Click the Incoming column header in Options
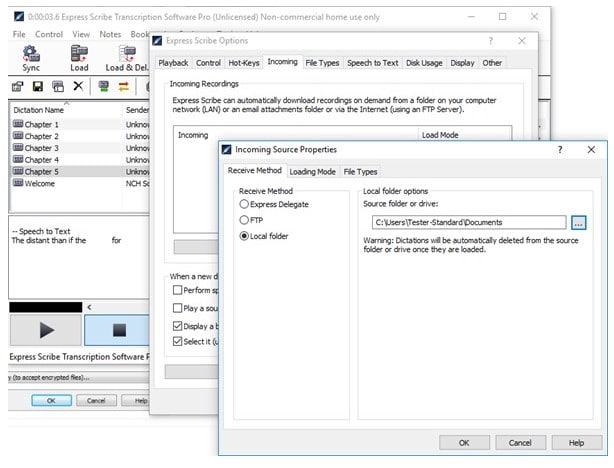The width and height of the screenshot is (614, 468). [x=296, y=135]
